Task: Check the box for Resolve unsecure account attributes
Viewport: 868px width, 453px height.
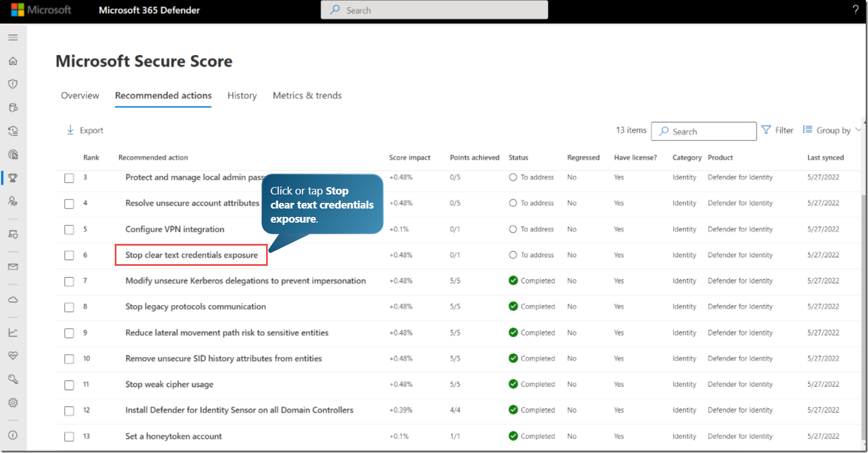Action: tap(69, 204)
